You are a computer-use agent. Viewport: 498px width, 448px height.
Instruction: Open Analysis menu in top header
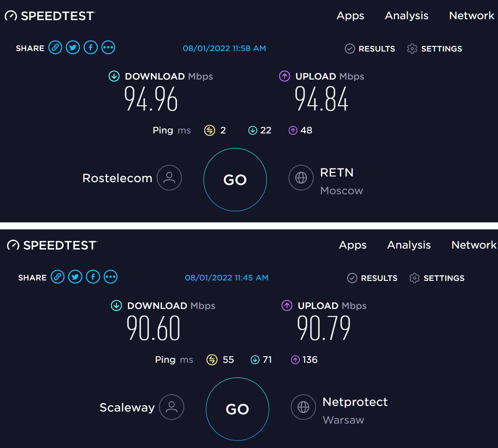pos(407,15)
